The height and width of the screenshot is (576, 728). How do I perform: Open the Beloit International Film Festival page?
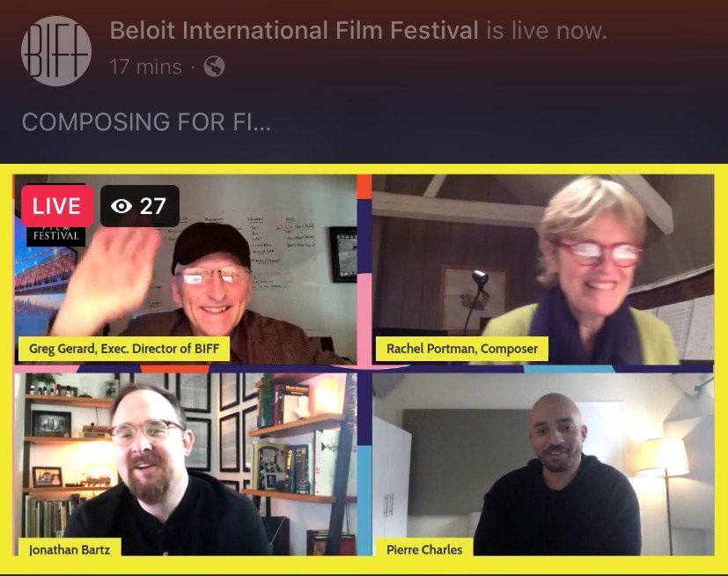[x=294, y=31]
